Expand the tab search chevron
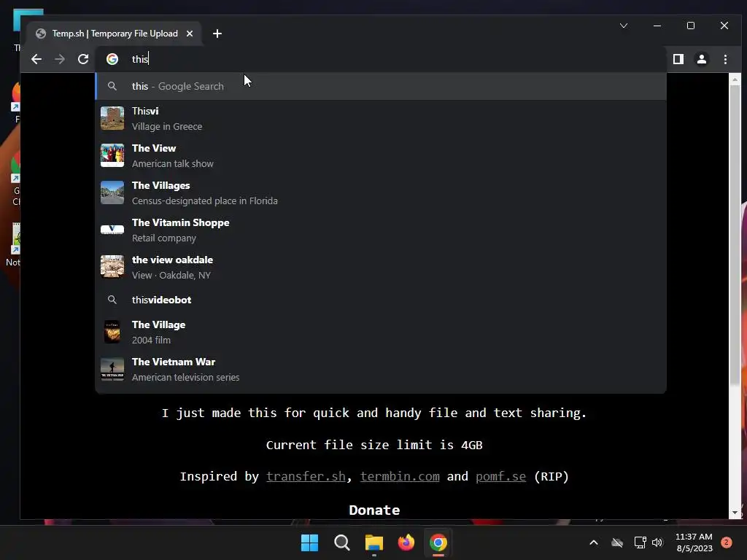 click(x=624, y=26)
